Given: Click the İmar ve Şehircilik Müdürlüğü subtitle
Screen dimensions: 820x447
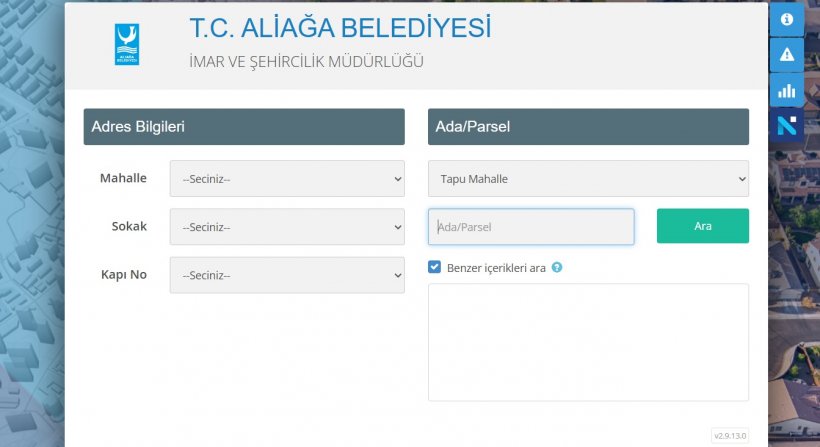Looking at the screenshot, I should pos(306,62).
